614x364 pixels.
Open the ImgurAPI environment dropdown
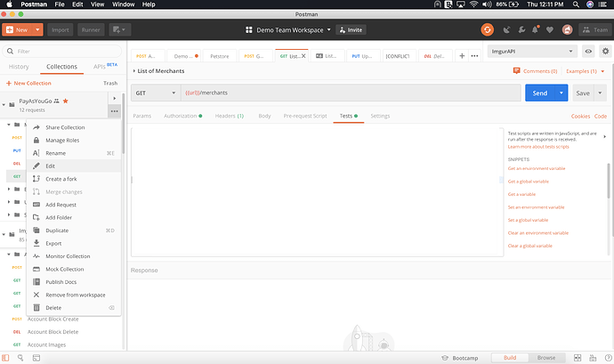pos(531,52)
